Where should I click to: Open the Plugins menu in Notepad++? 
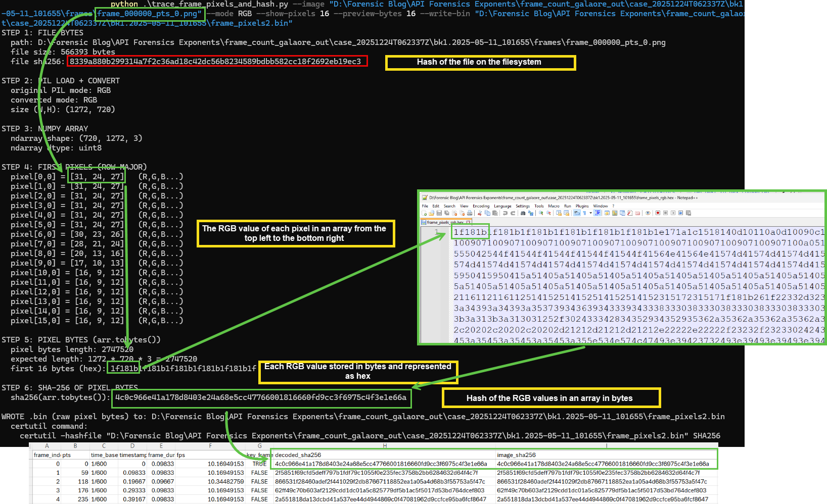[x=582, y=206]
